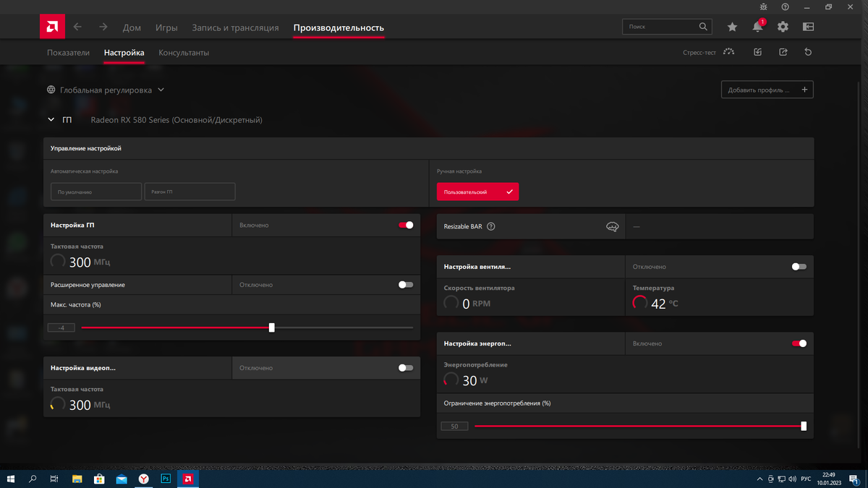Click power limit slider handle
The height and width of the screenshot is (488, 868).
pos(804,426)
